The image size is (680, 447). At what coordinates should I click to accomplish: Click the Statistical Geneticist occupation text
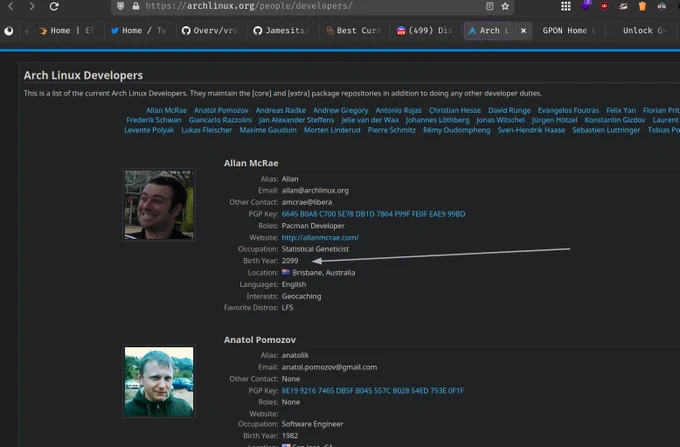click(x=315, y=249)
